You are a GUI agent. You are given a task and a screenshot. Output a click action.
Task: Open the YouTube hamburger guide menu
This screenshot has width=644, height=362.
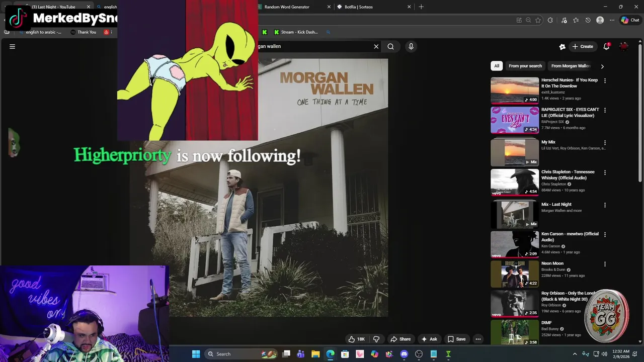point(12,46)
